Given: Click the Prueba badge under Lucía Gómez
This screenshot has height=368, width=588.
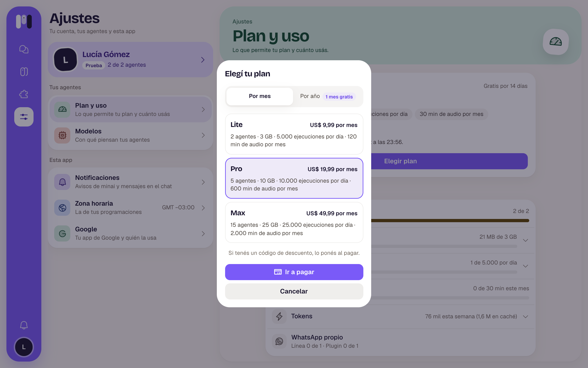Looking at the screenshot, I should pyautogui.click(x=93, y=65).
